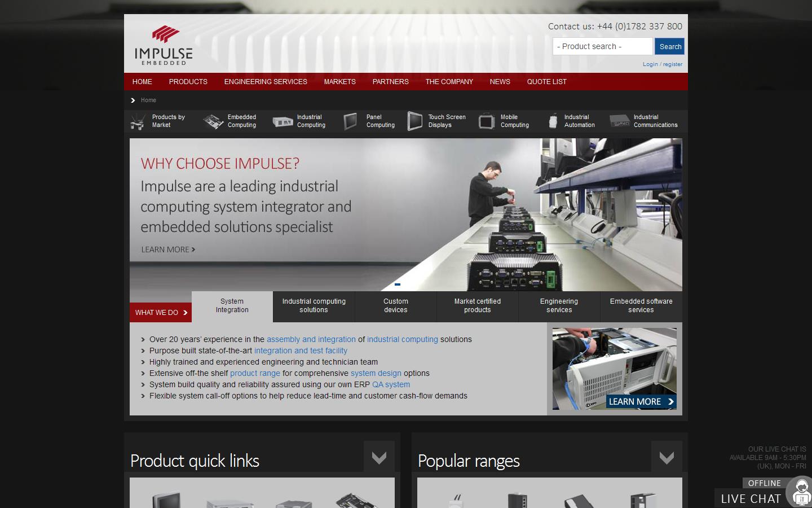Open the PRODUCTS dropdown menu
This screenshot has width=812, height=508.
188,81
